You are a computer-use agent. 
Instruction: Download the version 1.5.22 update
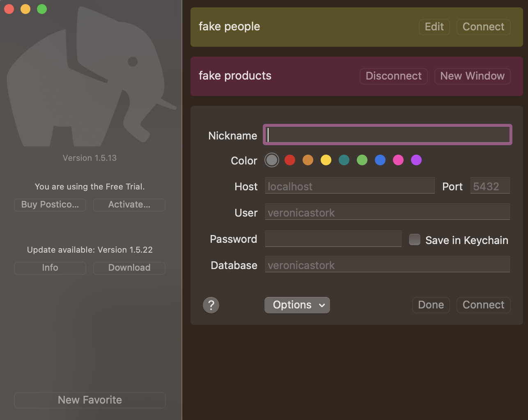[129, 268]
